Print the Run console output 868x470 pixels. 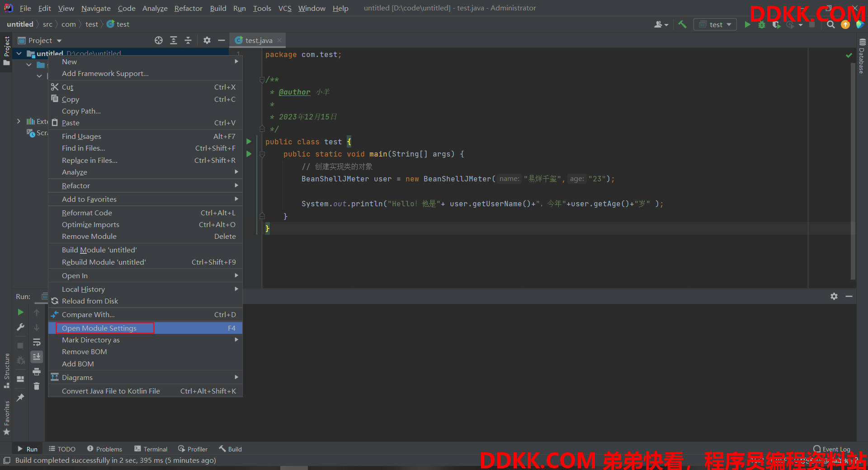(x=37, y=372)
